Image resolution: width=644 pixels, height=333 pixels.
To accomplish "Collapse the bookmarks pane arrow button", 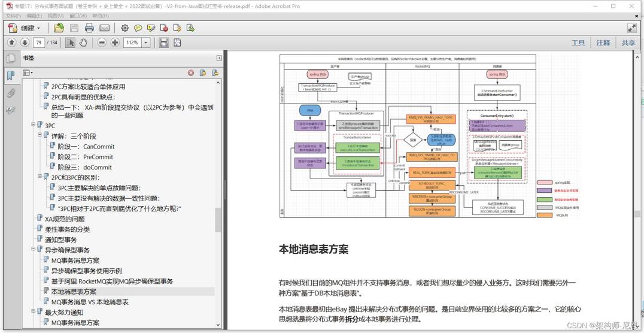I will coord(219,58).
